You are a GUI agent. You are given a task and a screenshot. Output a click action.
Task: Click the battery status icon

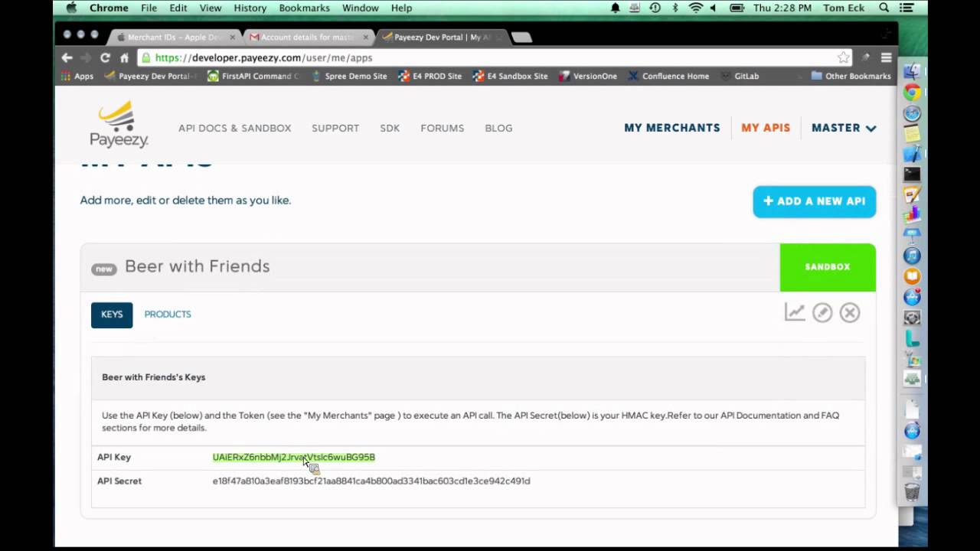[x=737, y=8]
